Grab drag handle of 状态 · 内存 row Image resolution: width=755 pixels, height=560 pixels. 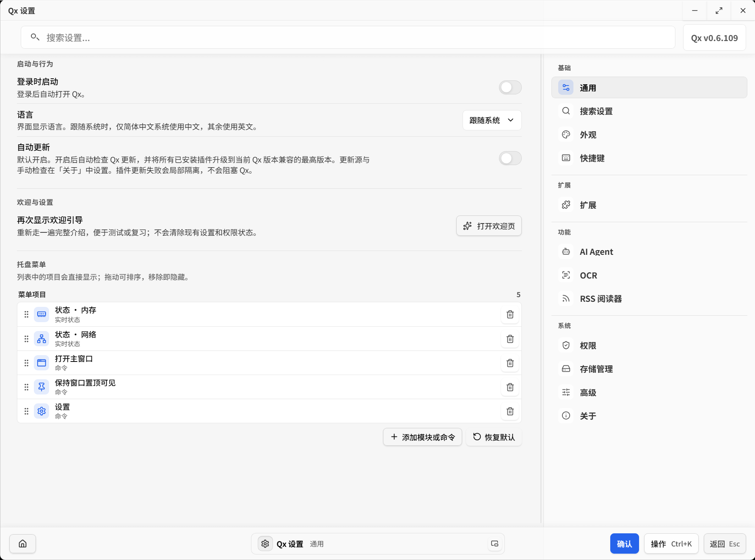click(26, 314)
